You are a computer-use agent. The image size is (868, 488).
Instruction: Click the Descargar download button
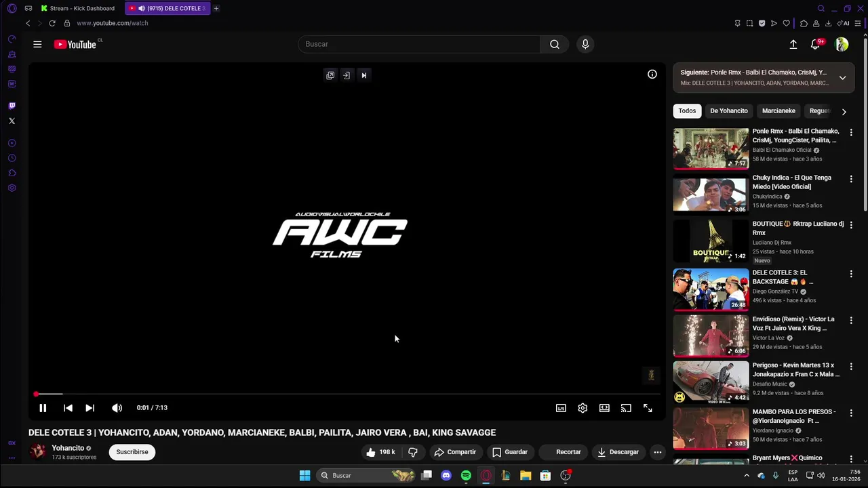point(618,452)
